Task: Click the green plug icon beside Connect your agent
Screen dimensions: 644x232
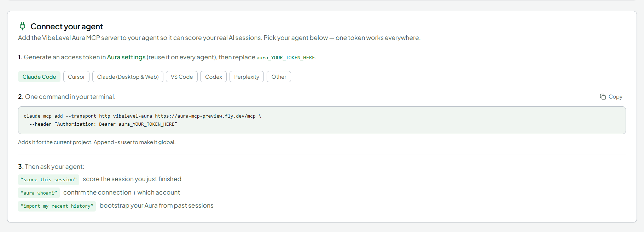Action: pos(22,26)
